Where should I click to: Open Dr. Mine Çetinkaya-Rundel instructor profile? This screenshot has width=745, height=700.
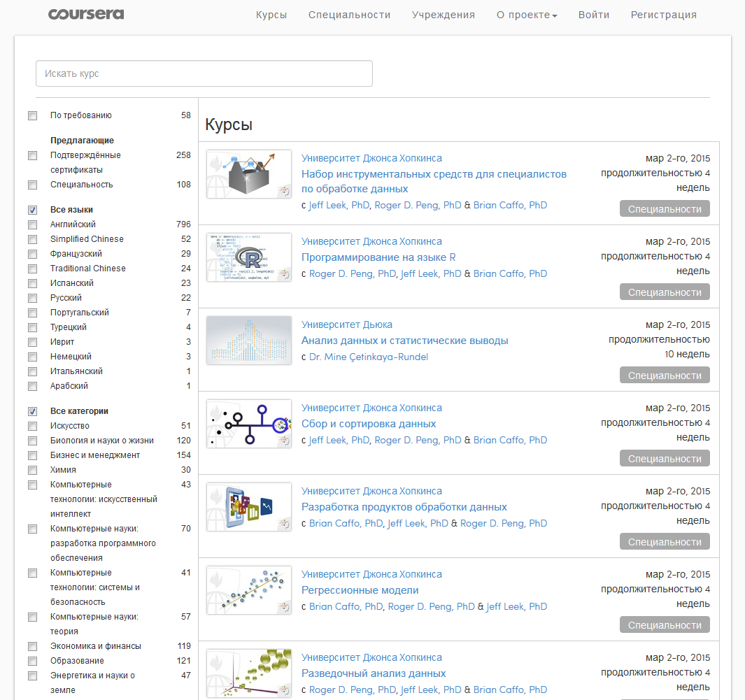[369, 357]
